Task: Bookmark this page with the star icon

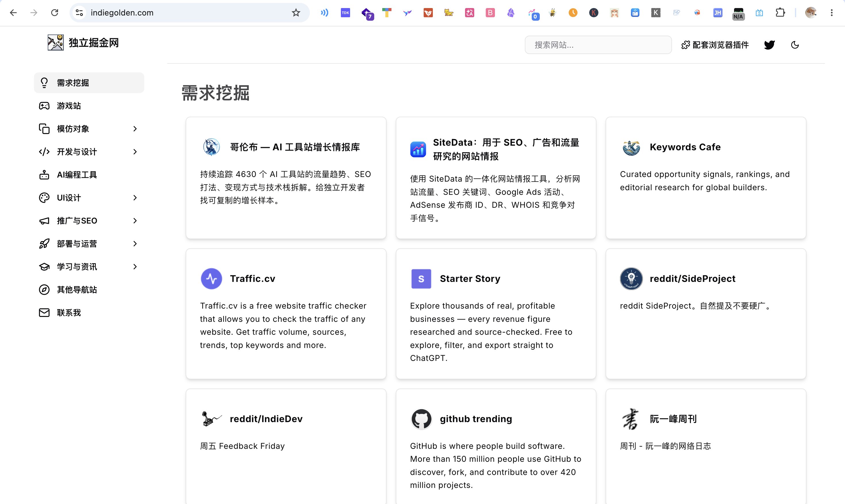Action: click(296, 13)
